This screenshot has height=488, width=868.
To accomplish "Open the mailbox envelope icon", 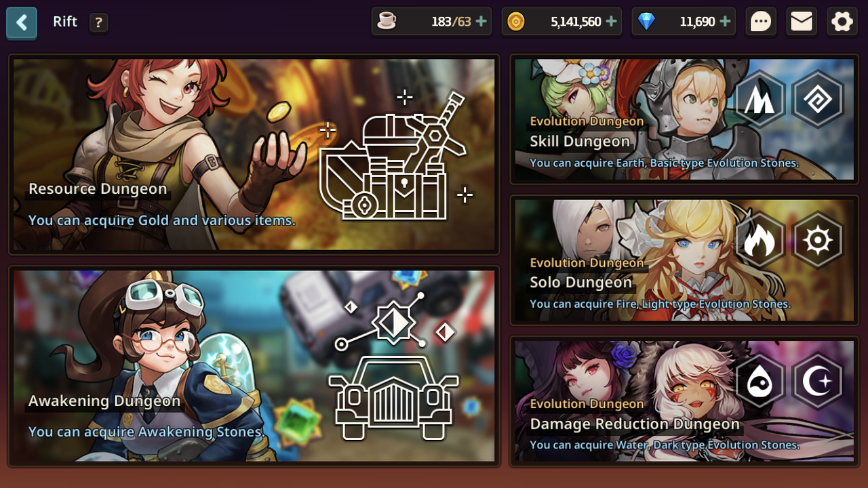I will 802,22.
